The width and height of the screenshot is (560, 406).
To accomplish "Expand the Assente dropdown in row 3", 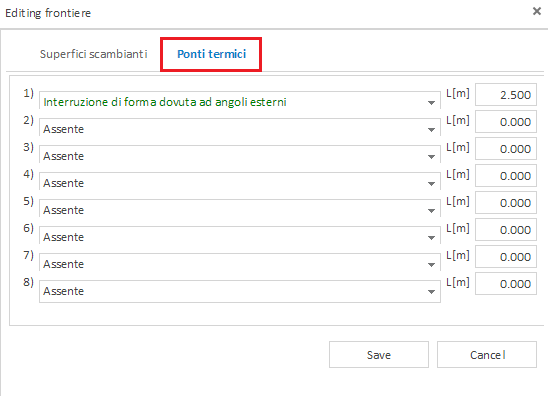I will [240, 154].
